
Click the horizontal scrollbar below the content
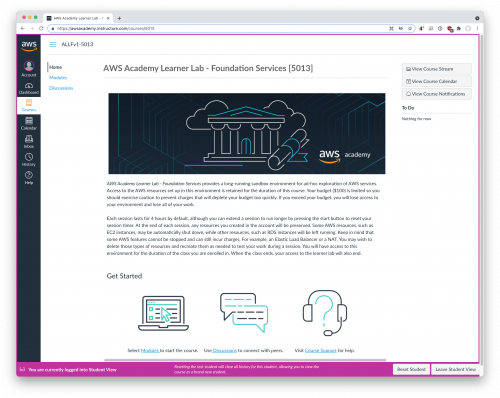click(x=245, y=360)
